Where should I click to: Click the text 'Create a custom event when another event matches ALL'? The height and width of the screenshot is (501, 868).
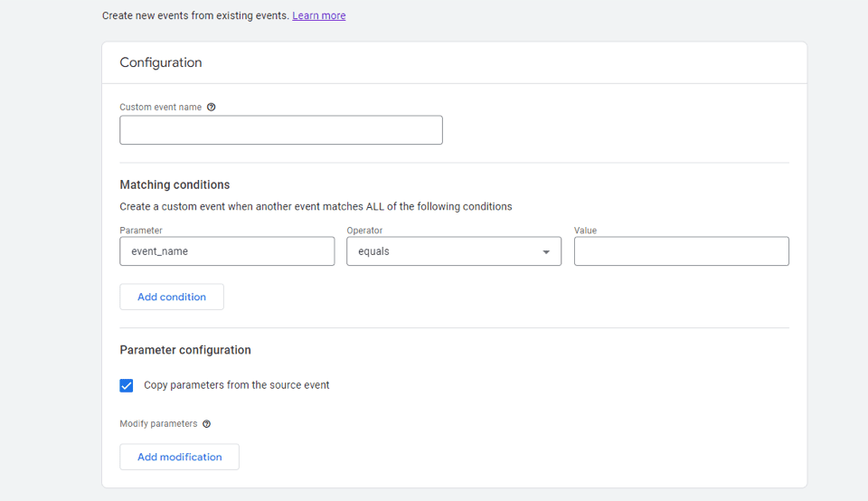pos(252,206)
